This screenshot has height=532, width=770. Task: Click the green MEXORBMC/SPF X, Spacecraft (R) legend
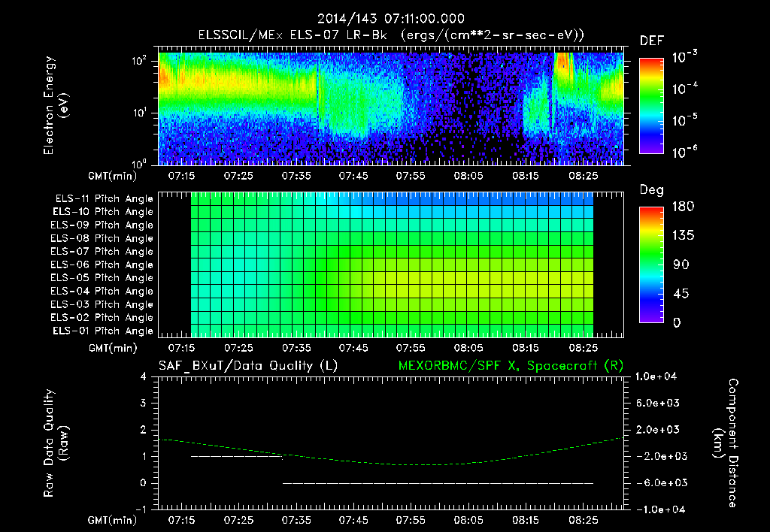(511, 366)
